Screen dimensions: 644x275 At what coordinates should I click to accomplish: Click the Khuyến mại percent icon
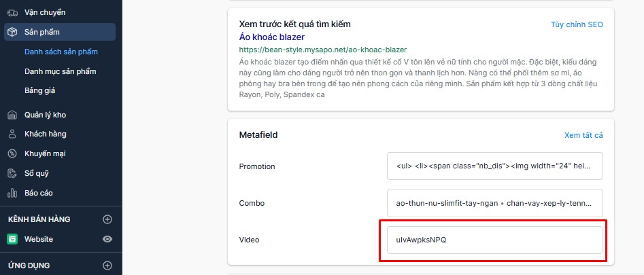tap(12, 153)
